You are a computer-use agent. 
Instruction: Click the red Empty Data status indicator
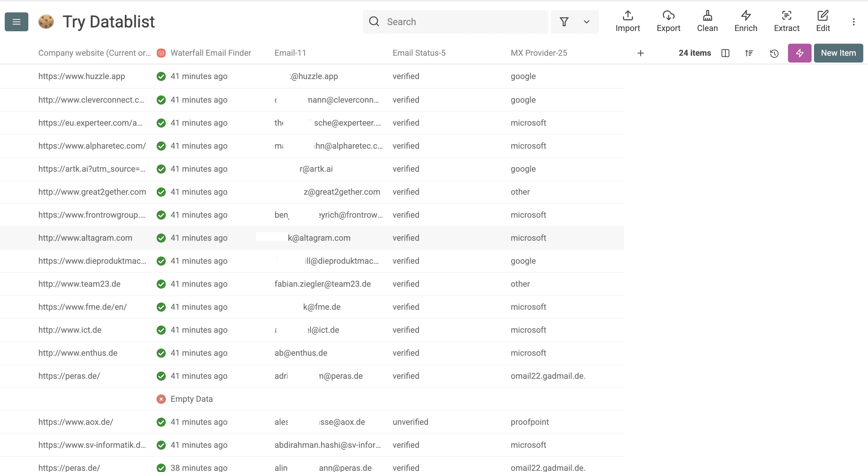pos(161,399)
